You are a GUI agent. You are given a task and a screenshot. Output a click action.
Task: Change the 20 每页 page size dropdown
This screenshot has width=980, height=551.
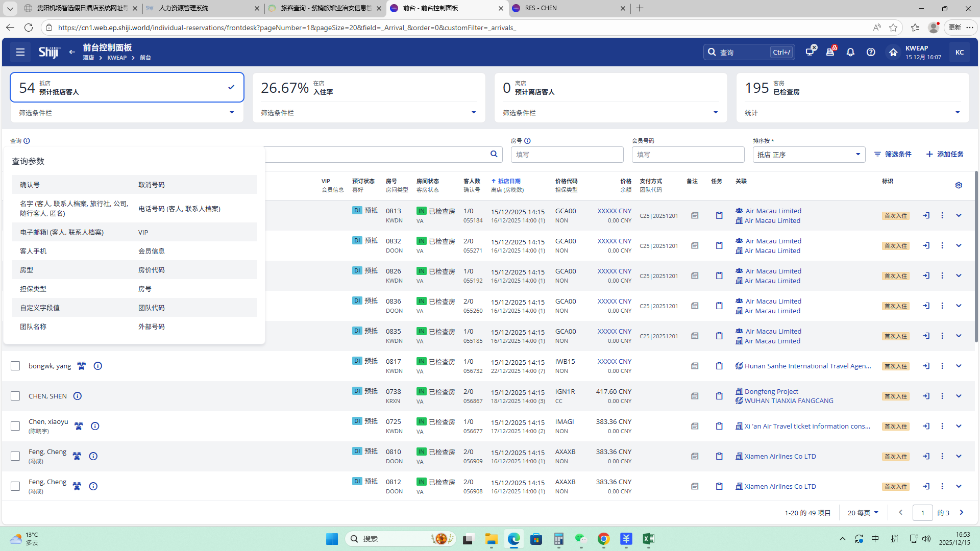coord(863,513)
